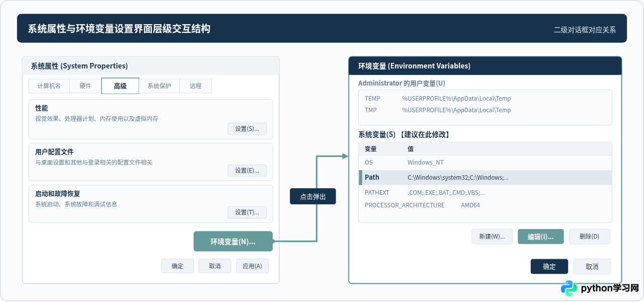644x302 pixels.
Task: Click the 删除(D) button
Action: click(x=589, y=237)
